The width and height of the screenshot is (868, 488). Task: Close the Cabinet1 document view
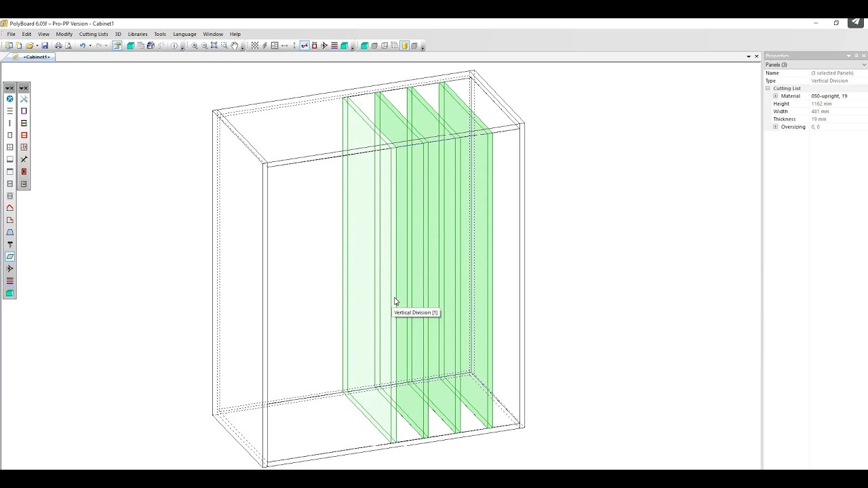point(757,56)
